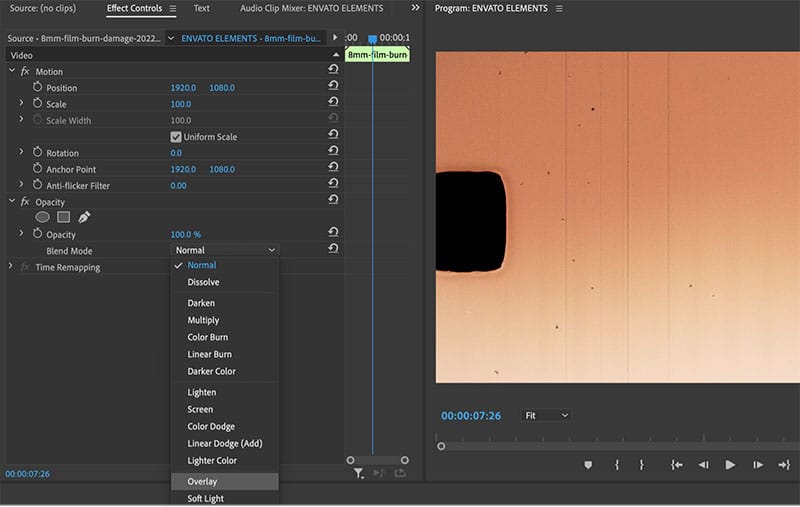Viewport: 800px width, 507px height.
Task: Collapse the Motion effect group
Action: [x=12, y=71]
